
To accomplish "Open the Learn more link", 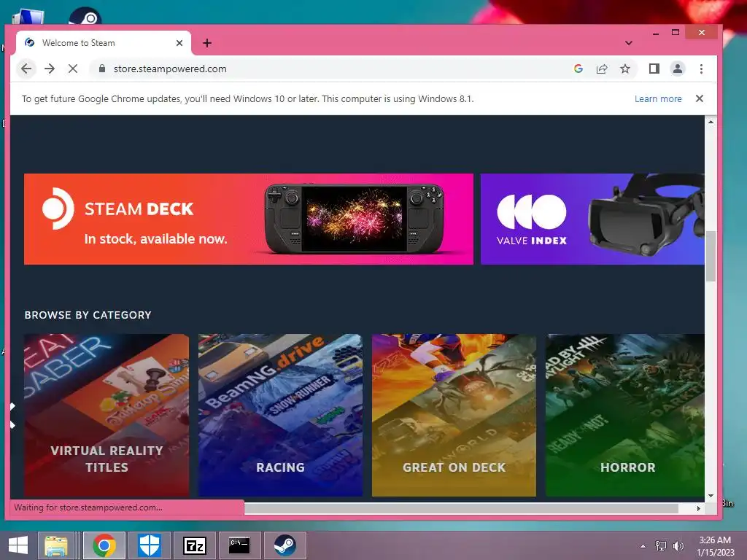I will pos(658,98).
